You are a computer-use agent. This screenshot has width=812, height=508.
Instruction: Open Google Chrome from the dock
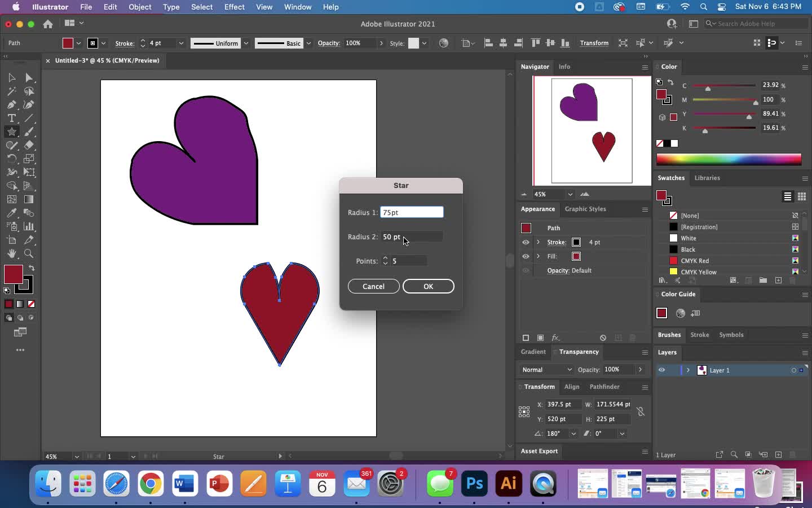(x=151, y=484)
